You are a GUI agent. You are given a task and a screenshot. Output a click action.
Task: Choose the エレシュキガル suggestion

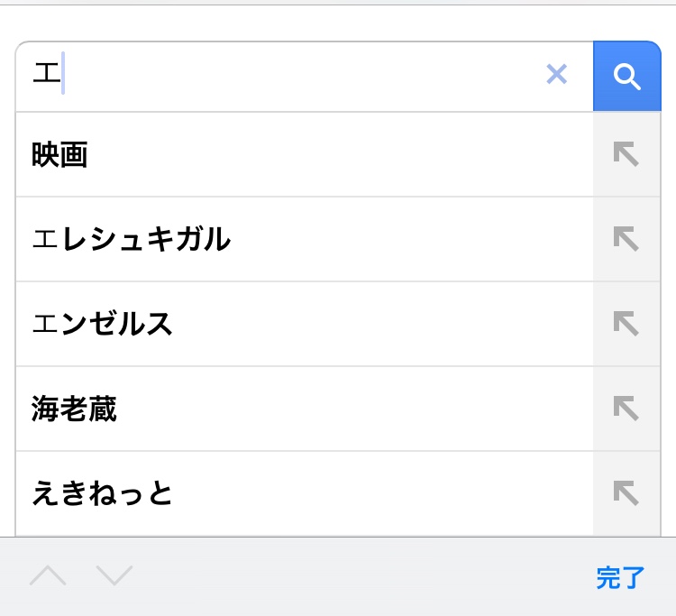270,240
